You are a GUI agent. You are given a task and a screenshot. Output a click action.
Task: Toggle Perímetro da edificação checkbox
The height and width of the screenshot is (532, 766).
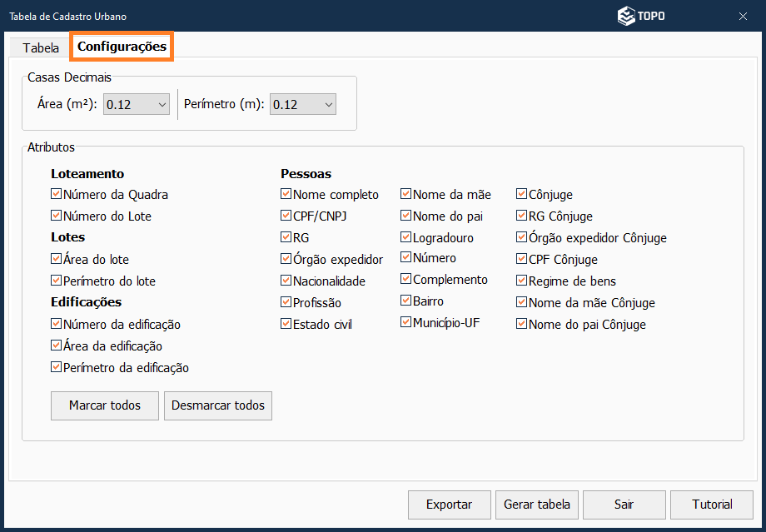(57, 367)
